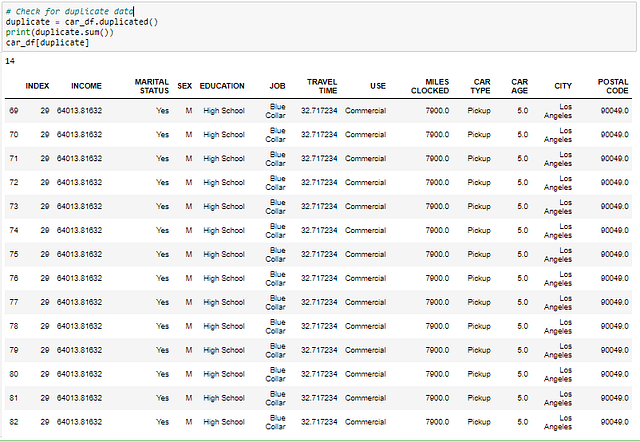Click the MILES CLOCKED column header
640x442 pixels.
430,86
